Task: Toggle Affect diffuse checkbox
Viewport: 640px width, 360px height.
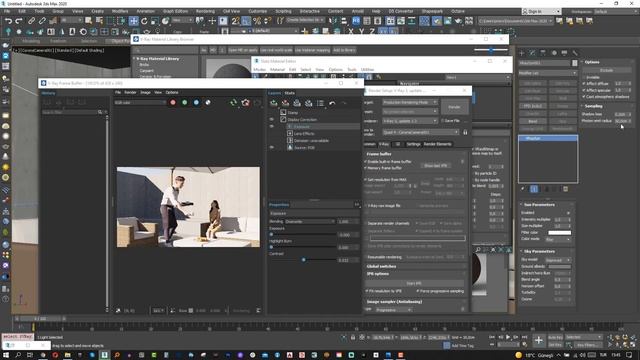Action: [x=584, y=83]
